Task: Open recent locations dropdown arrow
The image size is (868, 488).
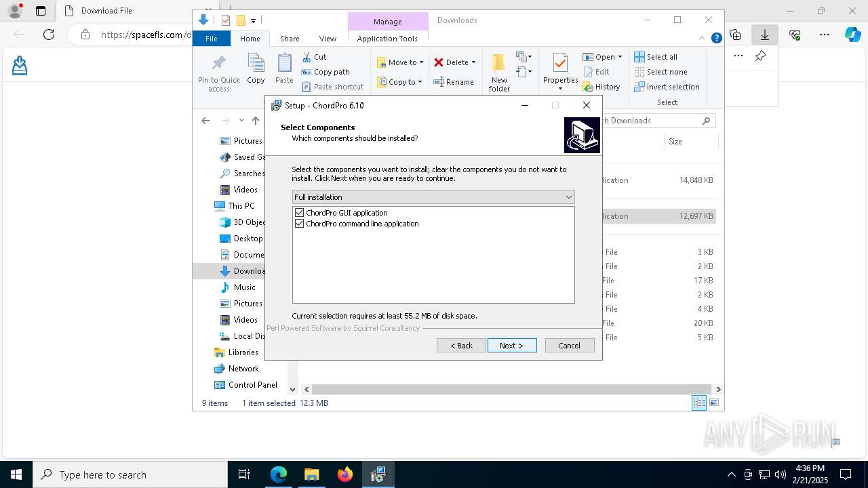Action: (241, 121)
